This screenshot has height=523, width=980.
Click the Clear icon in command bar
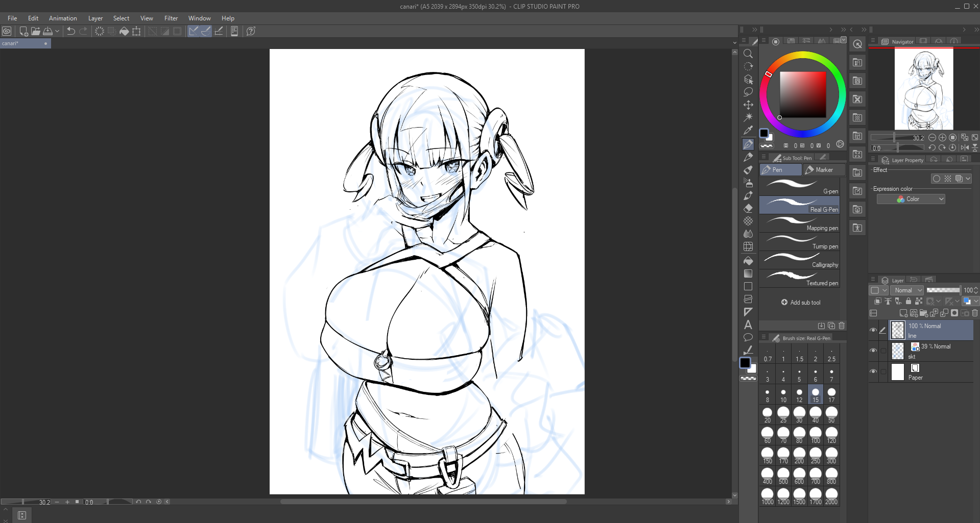100,31
